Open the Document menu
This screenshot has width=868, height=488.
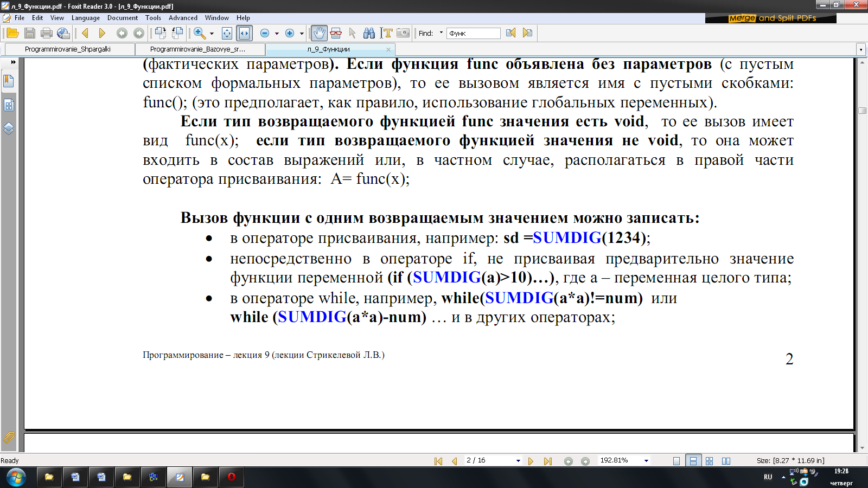pyautogui.click(x=123, y=18)
